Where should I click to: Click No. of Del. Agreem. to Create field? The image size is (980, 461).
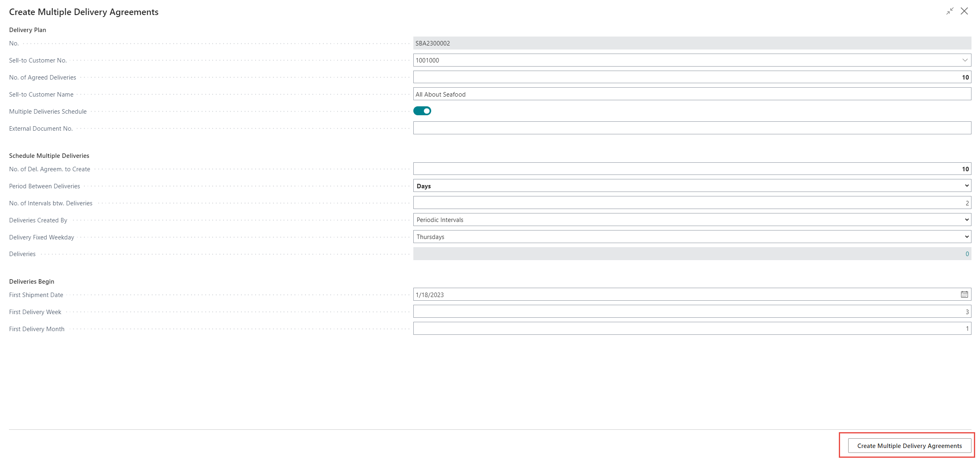(692, 169)
